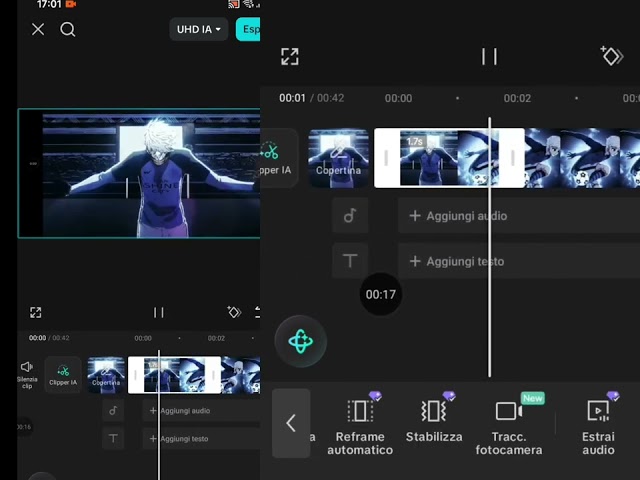Pause playback in enlarged right view
Viewport: 640px width, 480px height.
pyautogui.click(x=489, y=56)
